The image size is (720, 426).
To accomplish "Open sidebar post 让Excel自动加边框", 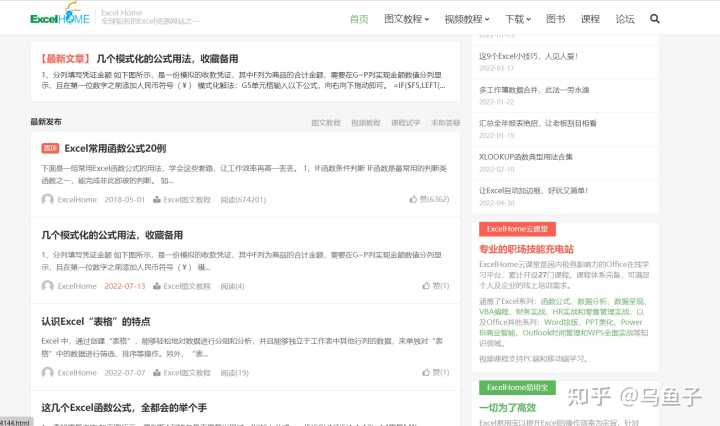I will point(534,190).
